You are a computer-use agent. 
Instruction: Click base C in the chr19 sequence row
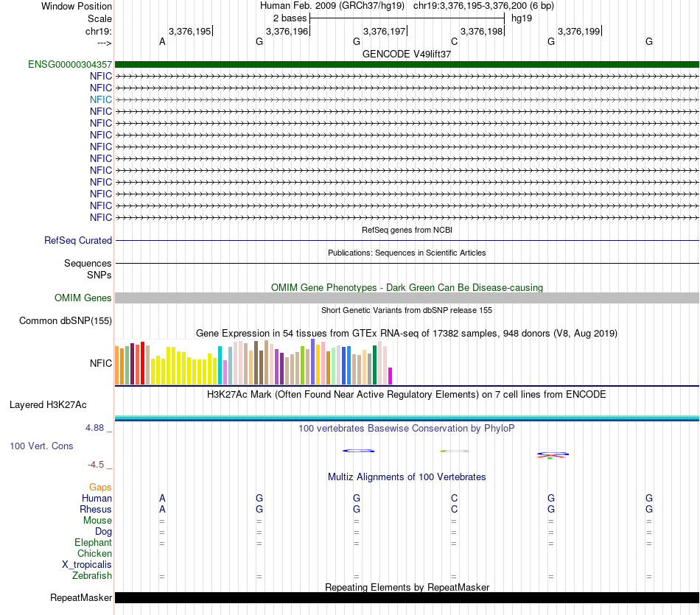click(454, 41)
